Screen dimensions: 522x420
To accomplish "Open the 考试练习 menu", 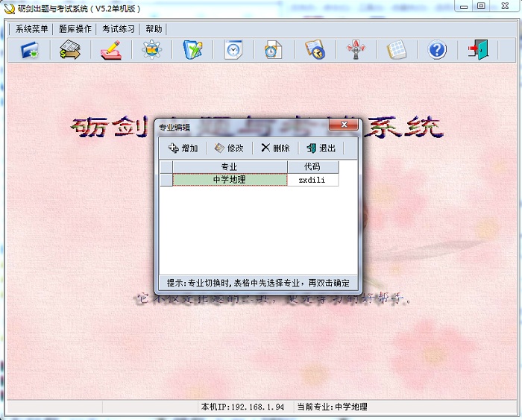I will pos(119,29).
